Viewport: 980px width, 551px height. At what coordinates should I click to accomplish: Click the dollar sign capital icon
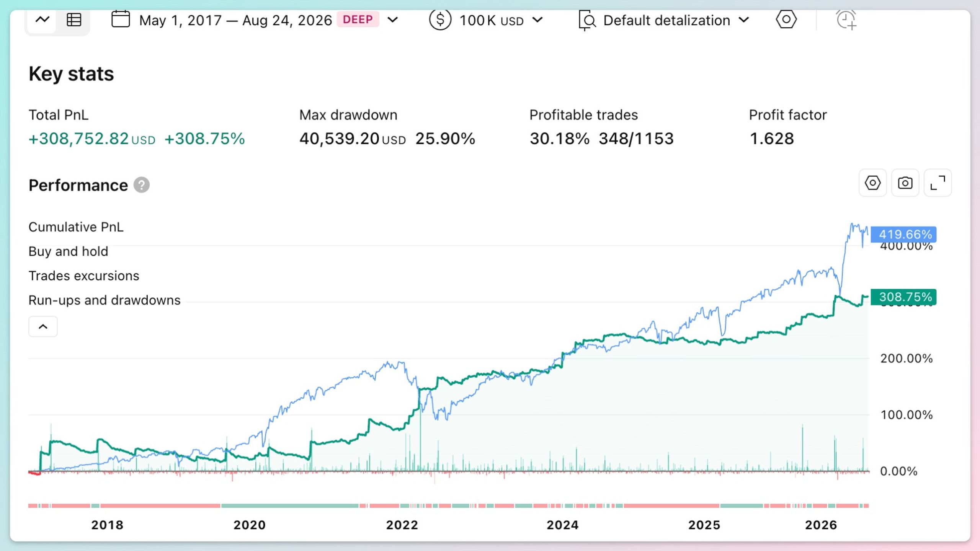[440, 20]
